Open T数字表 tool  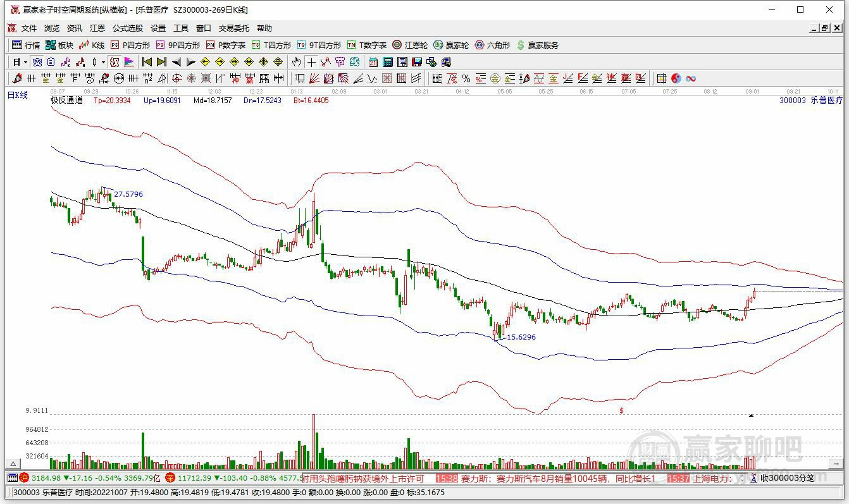[367, 45]
